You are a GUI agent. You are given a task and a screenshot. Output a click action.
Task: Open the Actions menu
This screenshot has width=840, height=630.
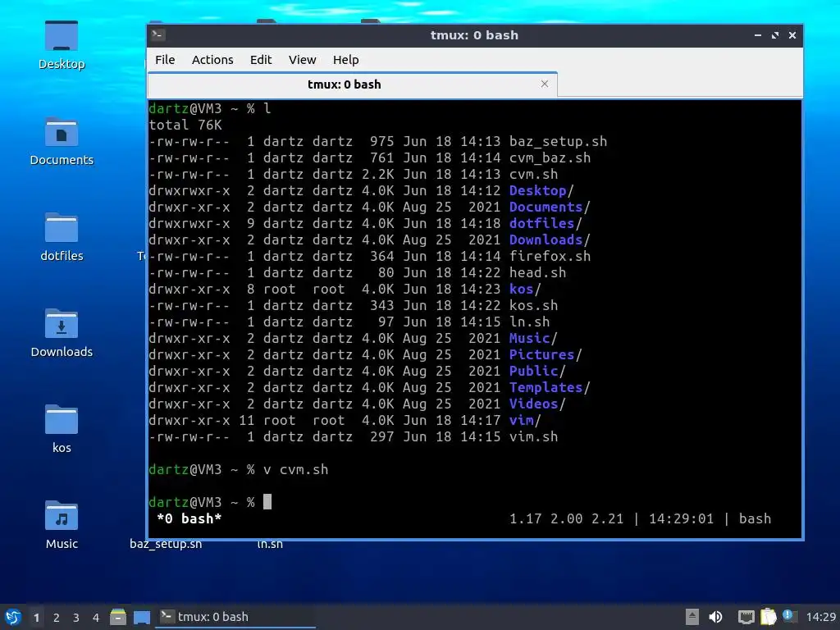(x=212, y=59)
